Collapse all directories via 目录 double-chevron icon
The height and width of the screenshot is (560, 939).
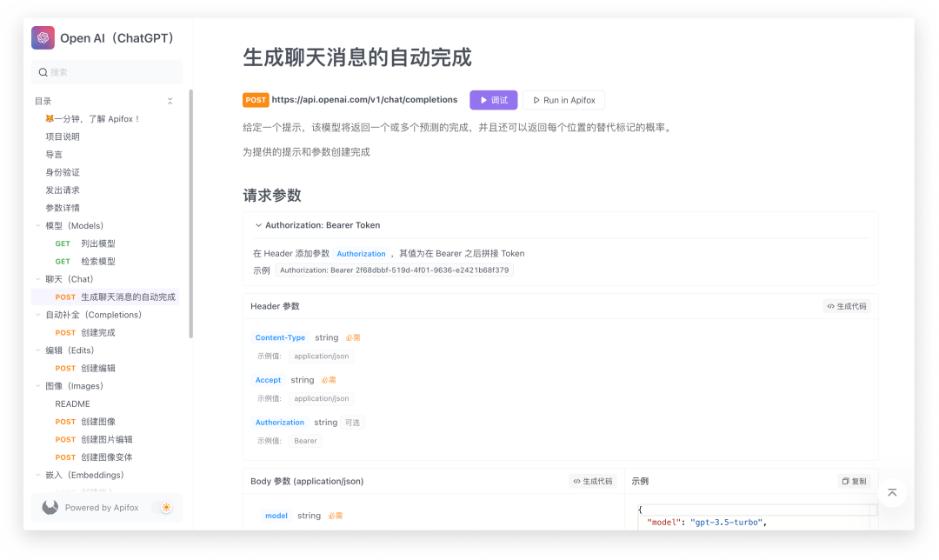(x=170, y=101)
